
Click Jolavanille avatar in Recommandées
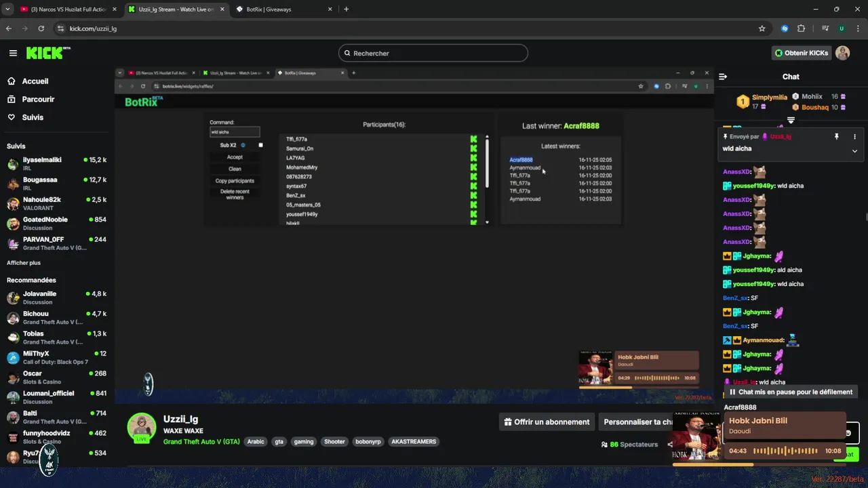[13, 298]
